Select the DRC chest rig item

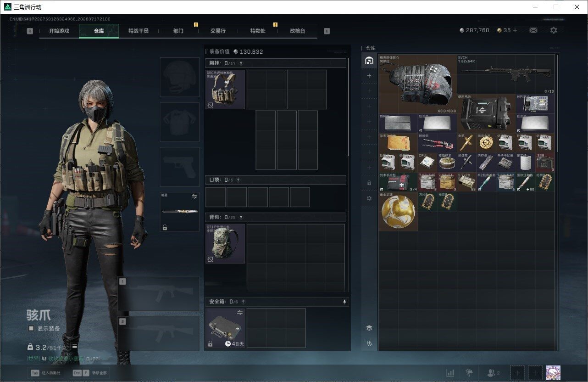(225, 89)
